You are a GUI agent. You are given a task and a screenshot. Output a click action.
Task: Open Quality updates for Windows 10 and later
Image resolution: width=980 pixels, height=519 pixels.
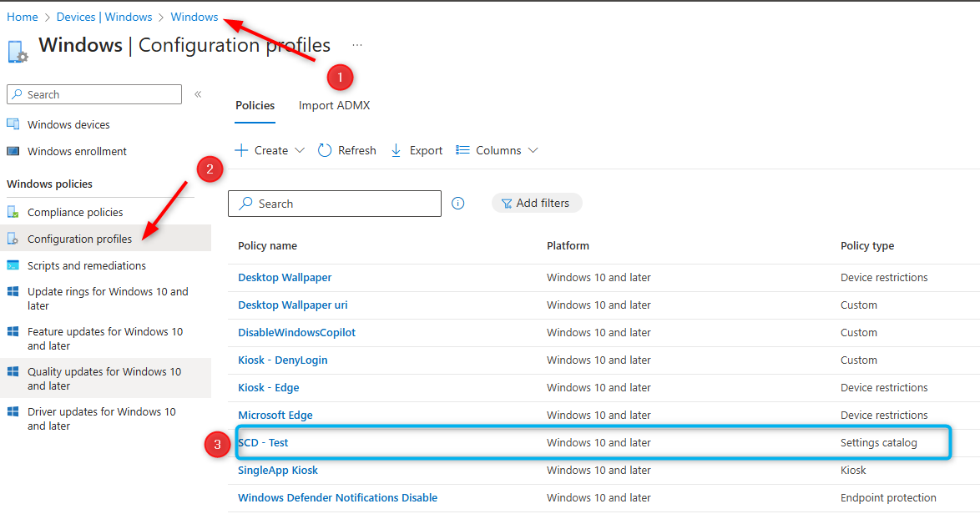pos(104,379)
